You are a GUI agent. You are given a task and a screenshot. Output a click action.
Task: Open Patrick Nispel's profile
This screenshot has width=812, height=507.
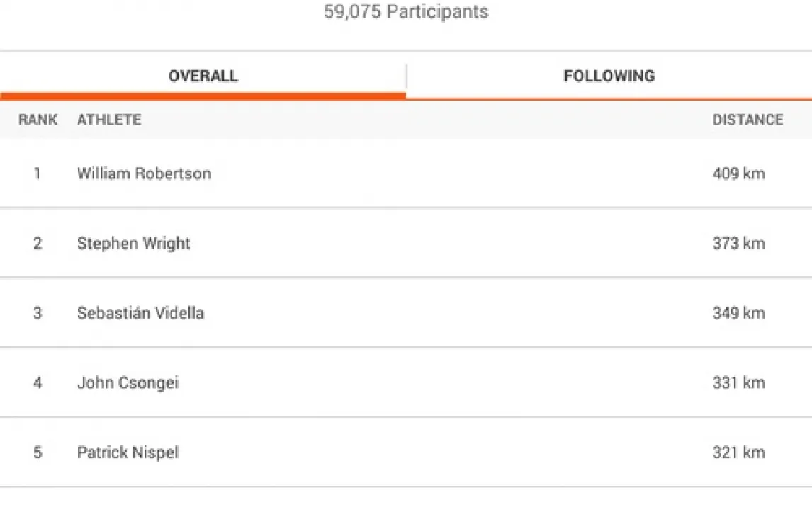(x=128, y=452)
